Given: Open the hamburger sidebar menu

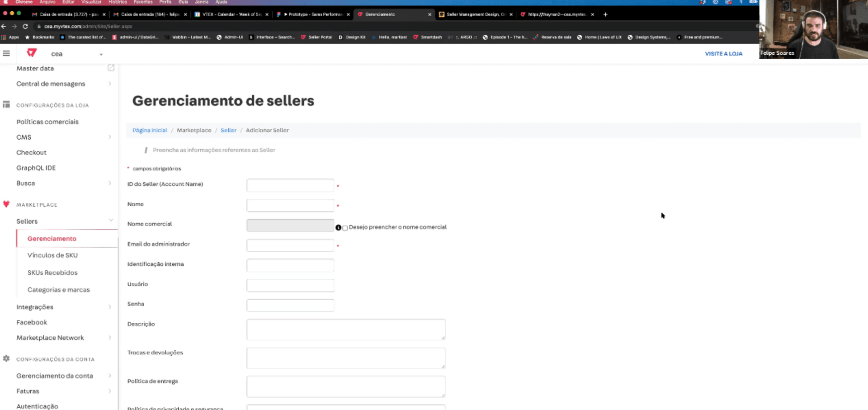Looking at the screenshot, I should coord(6,53).
